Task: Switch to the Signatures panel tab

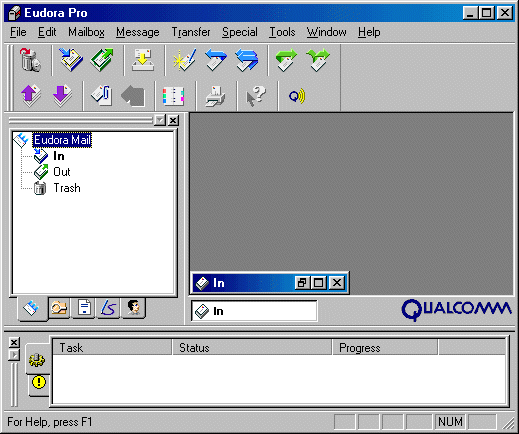Action: pyautogui.click(x=108, y=308)
